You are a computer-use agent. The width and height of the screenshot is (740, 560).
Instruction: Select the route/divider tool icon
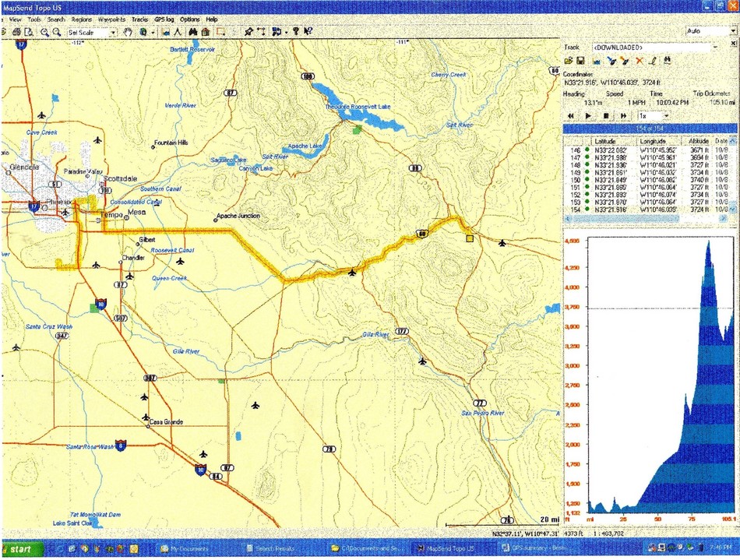(178, 32)
